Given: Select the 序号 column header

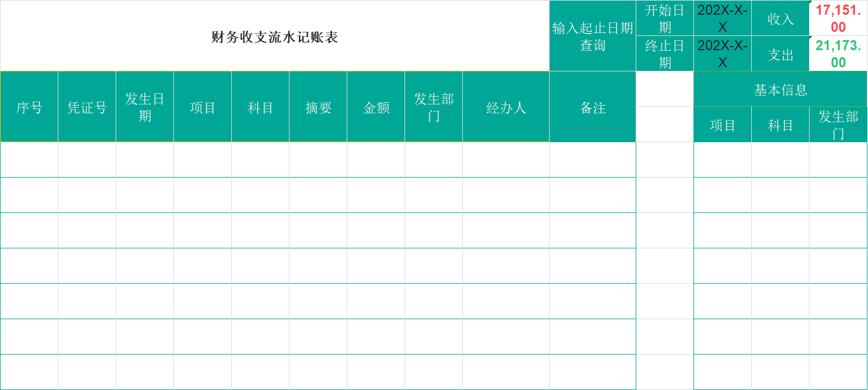Looking at the screenshot, I should 28,106.
